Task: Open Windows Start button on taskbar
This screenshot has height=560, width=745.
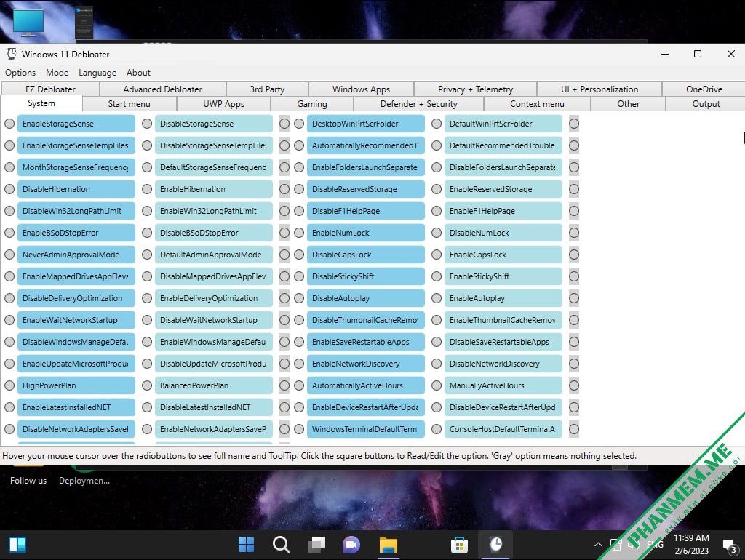Action: tap(246, 544)
